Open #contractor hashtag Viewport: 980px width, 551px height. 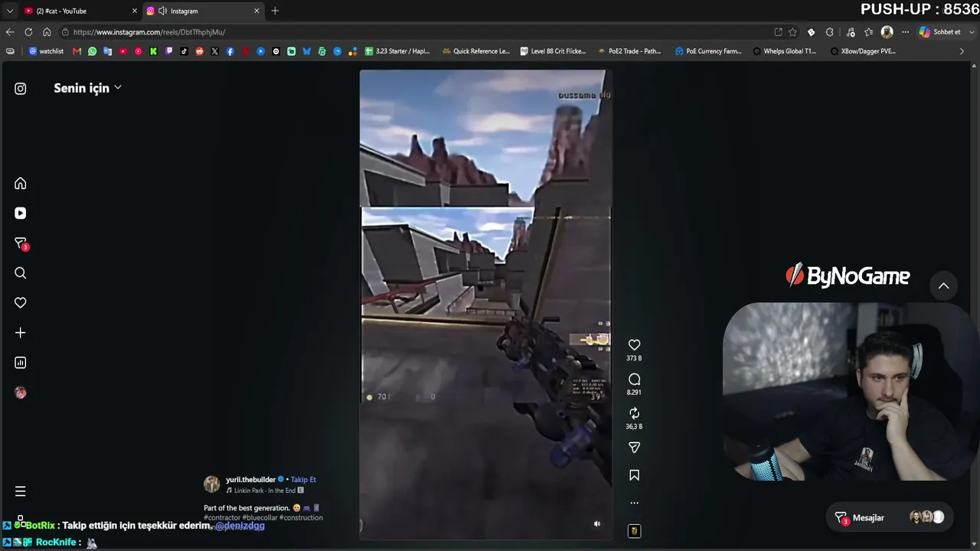(x=221, y=518)
